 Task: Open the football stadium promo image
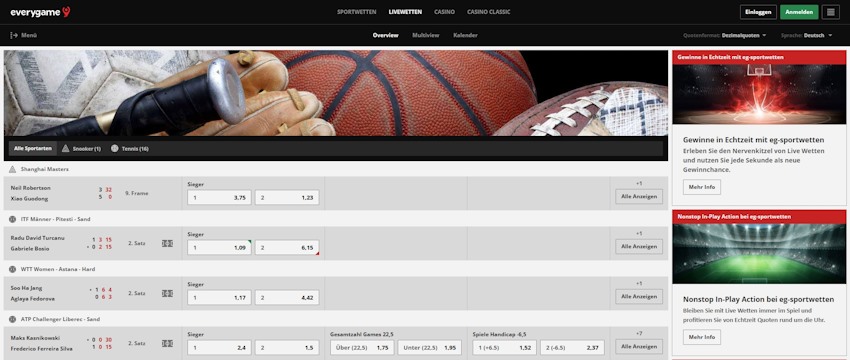coord(759,253)
